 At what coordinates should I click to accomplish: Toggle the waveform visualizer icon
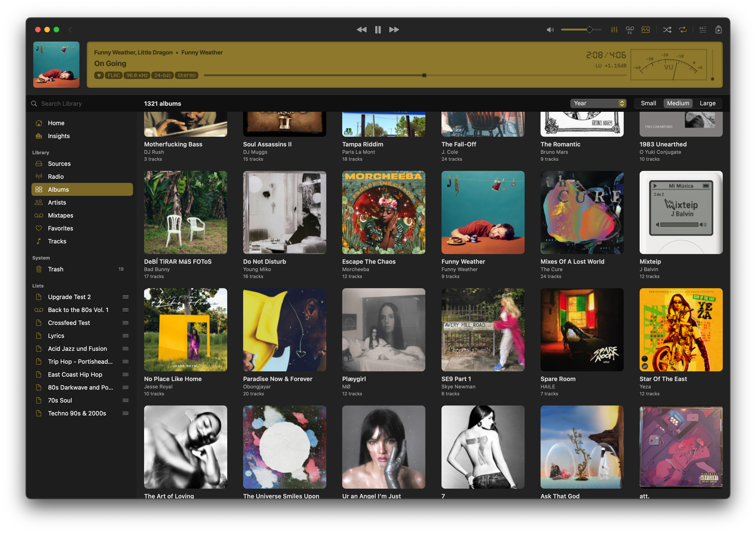coord(645,30)
